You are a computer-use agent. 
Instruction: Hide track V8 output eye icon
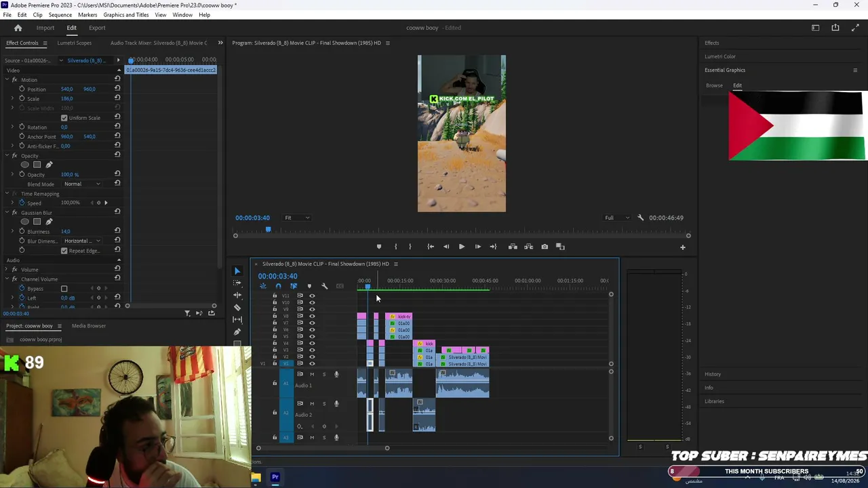(312, 316)
